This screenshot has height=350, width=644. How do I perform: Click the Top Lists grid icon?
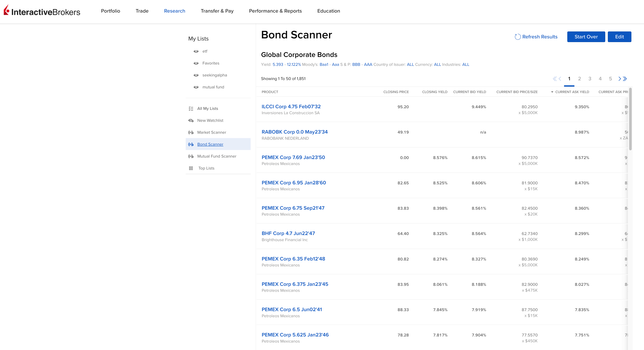point(191,168)
